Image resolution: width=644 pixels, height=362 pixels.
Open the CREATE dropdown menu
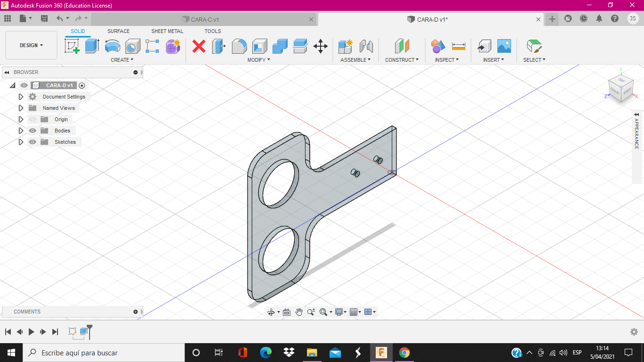coord(122,60)
